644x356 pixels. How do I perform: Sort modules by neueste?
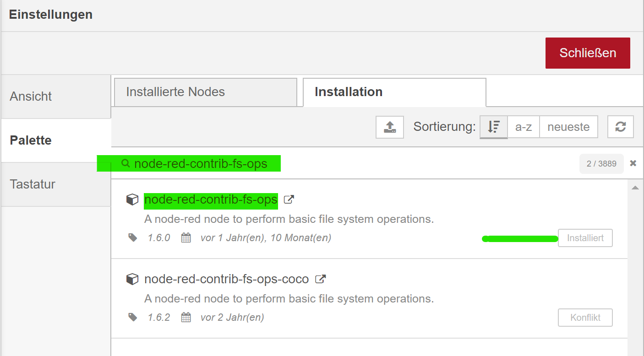568,127
